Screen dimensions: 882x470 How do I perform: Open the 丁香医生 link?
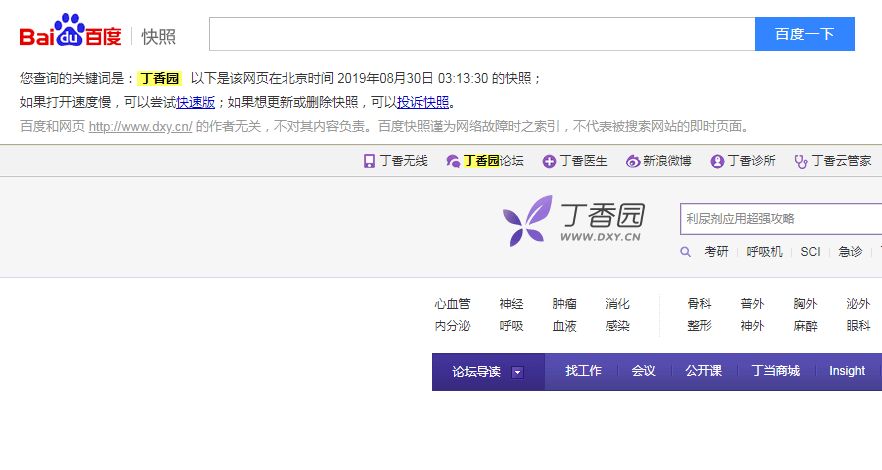[x=583, y=161]
